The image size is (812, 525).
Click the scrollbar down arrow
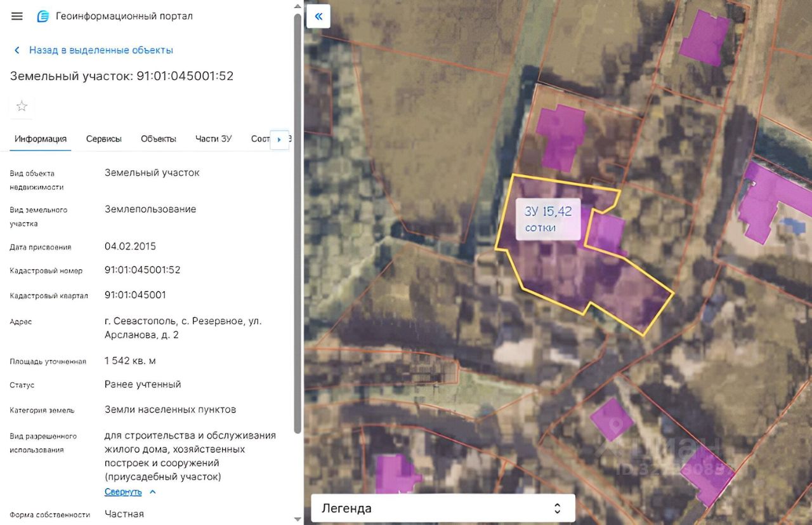point(298,519)
